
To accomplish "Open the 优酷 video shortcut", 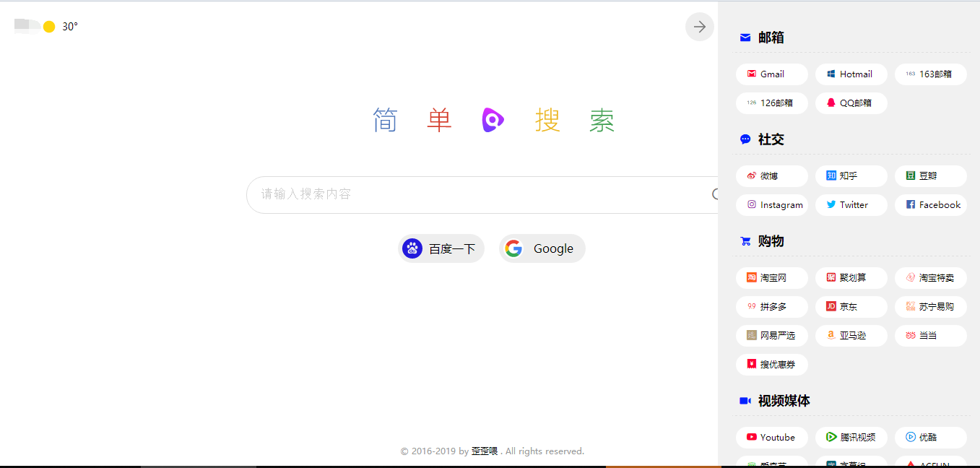I will tap(931, 438).
